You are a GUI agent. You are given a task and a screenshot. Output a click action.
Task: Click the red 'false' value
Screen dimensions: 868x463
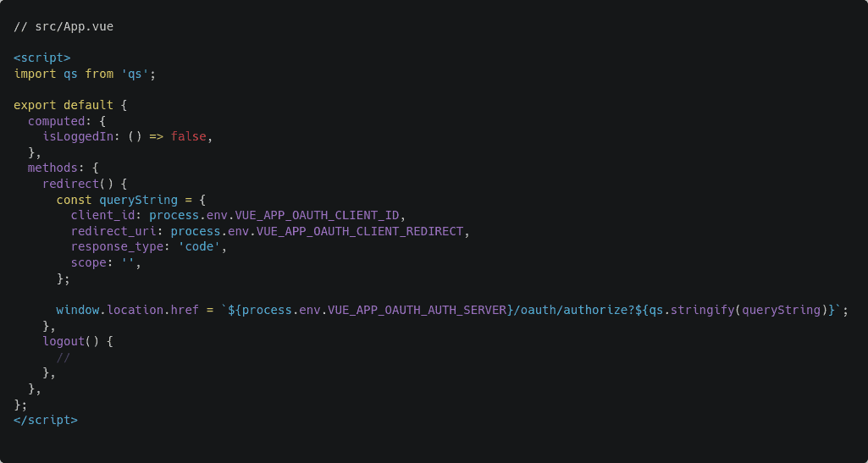pos(188,136)
